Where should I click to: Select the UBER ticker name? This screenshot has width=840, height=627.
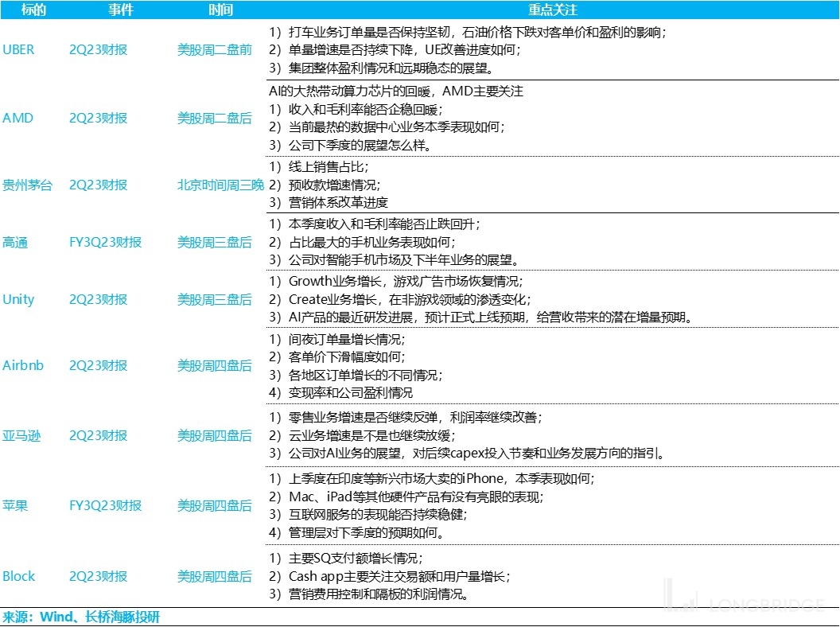click(19, 49)
